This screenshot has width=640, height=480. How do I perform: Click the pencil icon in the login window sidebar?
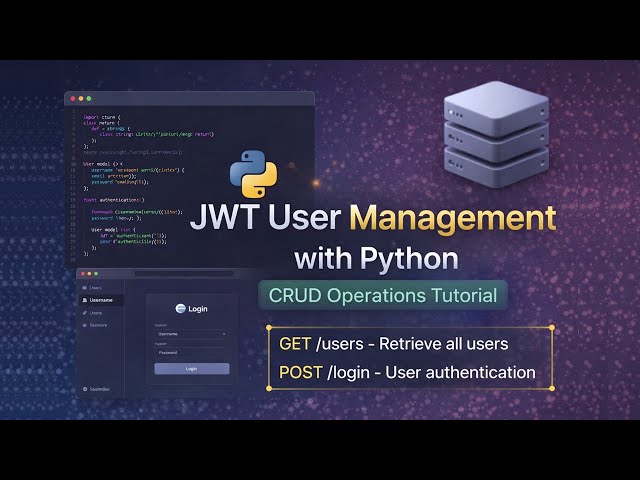coord(85,313)
